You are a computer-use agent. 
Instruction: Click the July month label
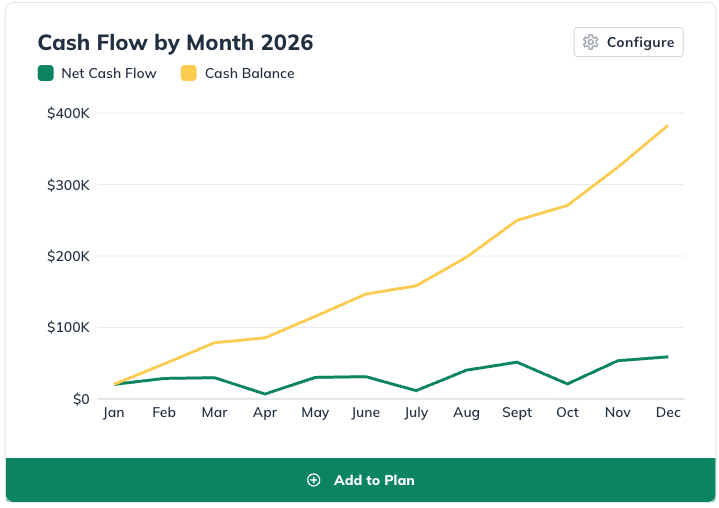tap(416, 413)
